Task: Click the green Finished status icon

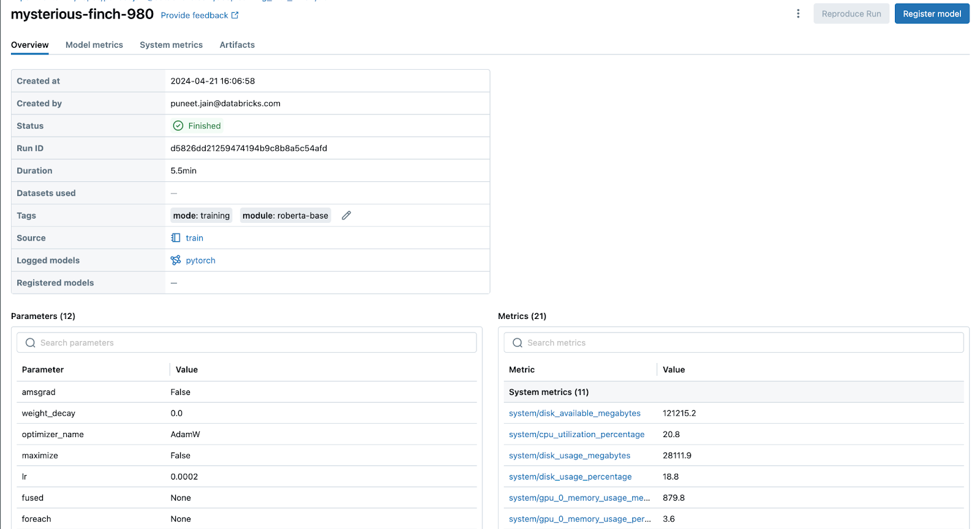Action: coord(178,126)
